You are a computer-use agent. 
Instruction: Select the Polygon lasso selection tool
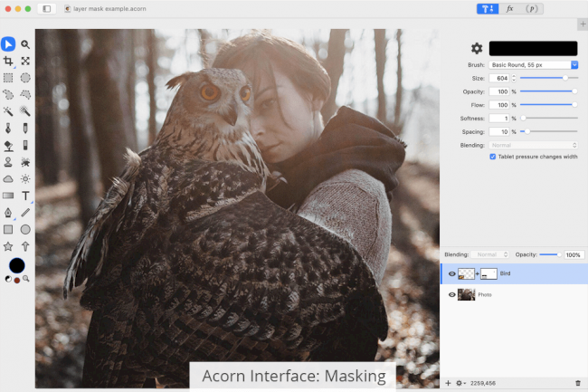tap(25, 94)
